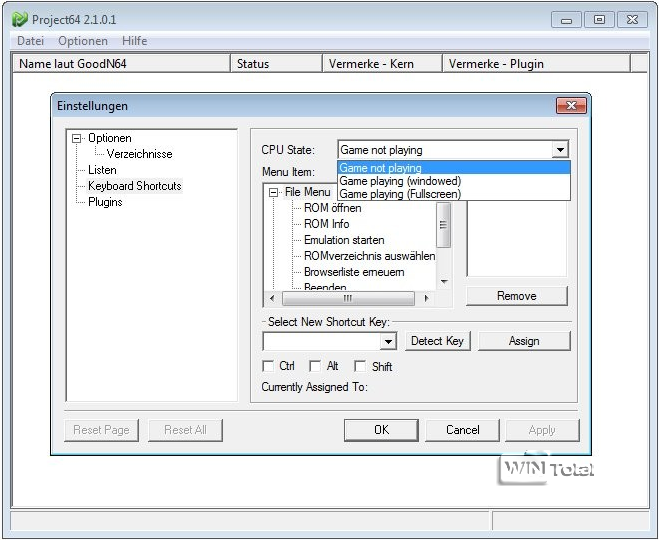Image resolution: width=659 pixels, height=540 pixels.
Task: Click the horizontal scrollbar left arrow
Action: (x=272, y=298)
